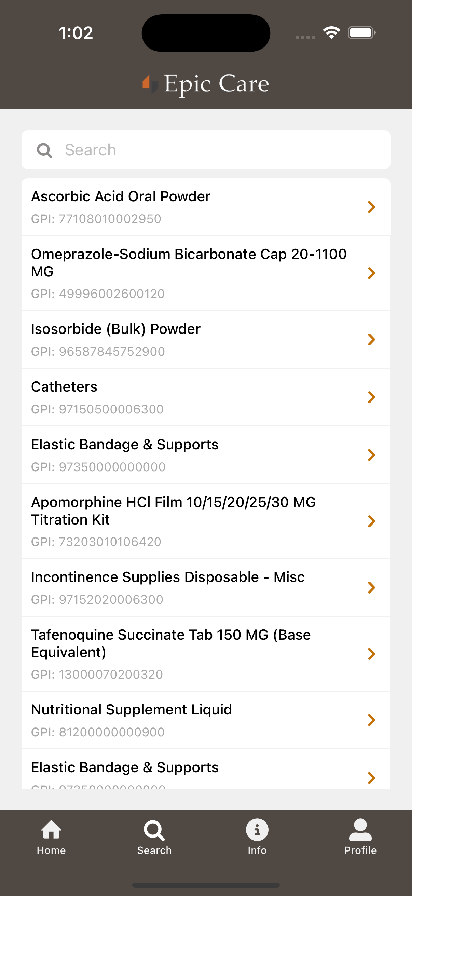This screenshot has height=980, width=451.
Task: Open Nutritional Supplement Liquid item
Action: [x=206, y=720]
